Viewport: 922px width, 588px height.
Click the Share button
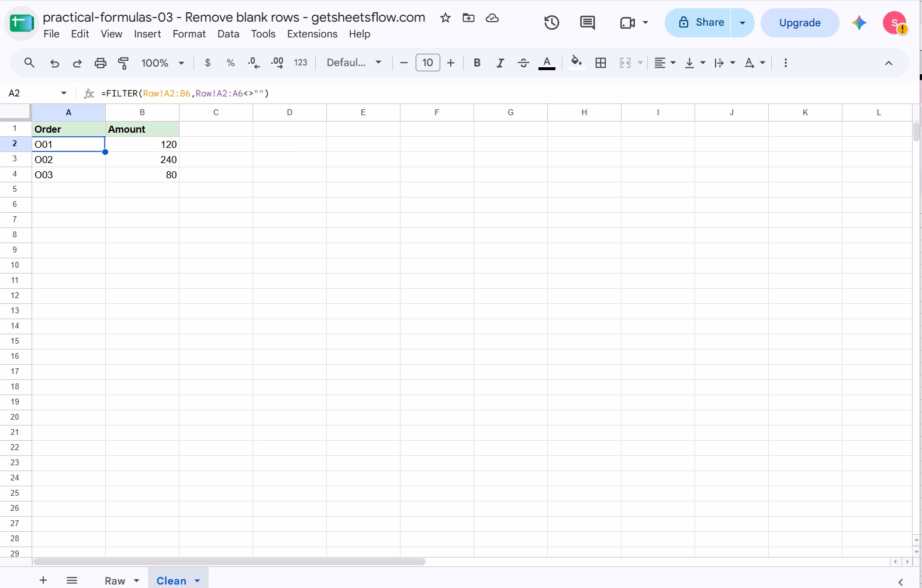[x=698, y=23]
